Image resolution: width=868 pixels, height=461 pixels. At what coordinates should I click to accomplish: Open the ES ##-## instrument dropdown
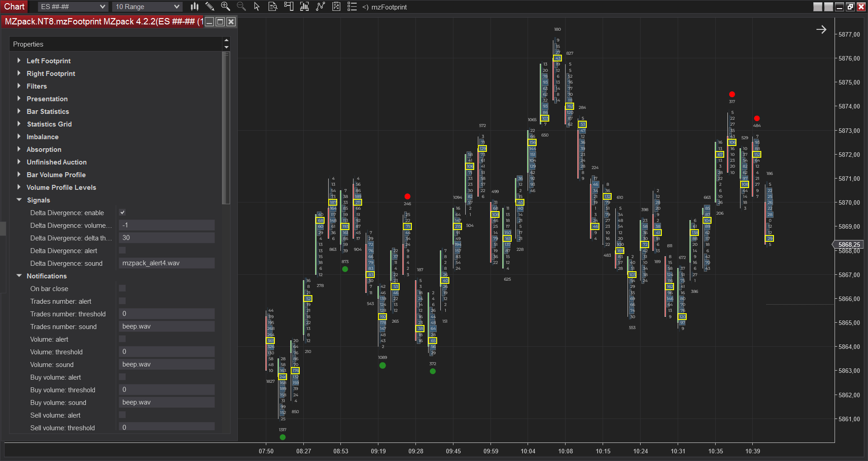72,7
